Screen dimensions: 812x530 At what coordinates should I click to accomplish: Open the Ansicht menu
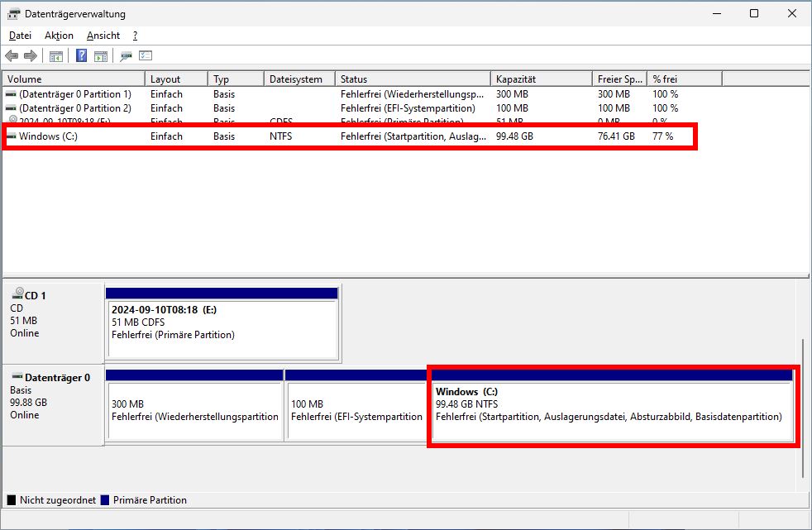[x=103, y=36]
